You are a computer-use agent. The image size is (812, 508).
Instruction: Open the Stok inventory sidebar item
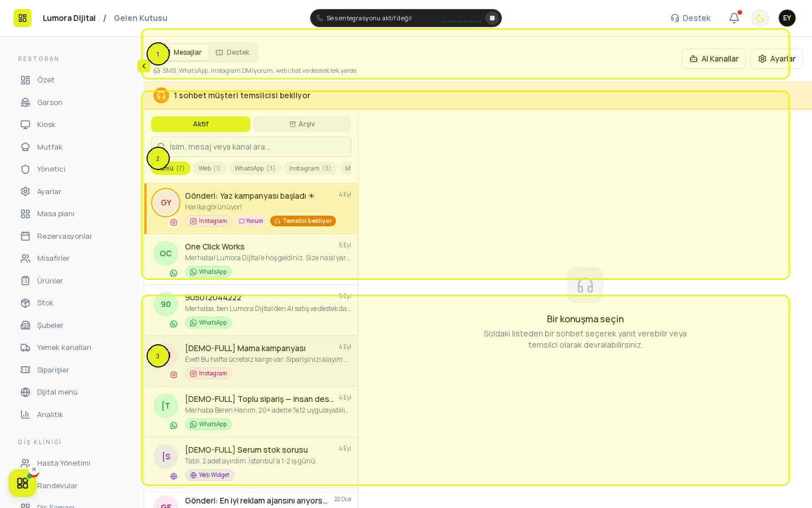(x=45, y=303)
